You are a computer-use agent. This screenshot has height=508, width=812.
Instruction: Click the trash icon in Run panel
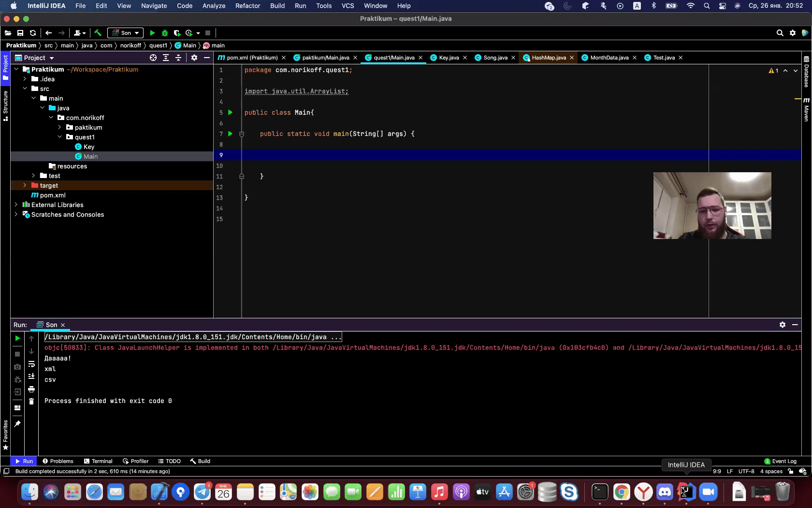31,402
